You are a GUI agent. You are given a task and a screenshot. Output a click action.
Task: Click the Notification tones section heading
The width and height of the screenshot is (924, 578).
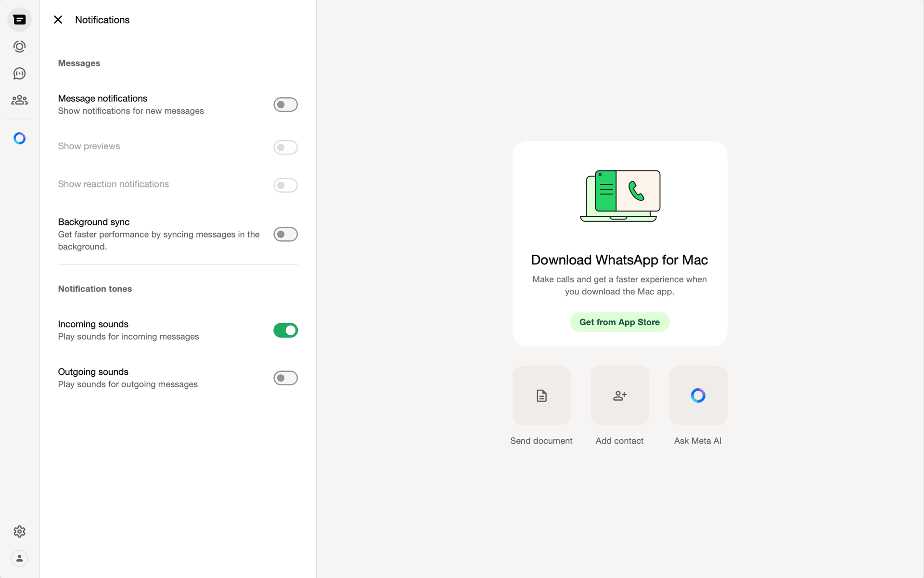[x=95, y=289]
